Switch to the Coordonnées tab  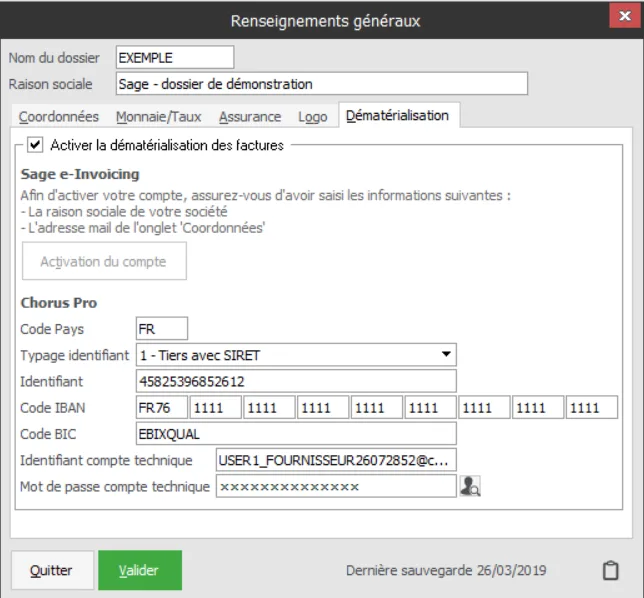pyautogui.click(x=59, y=117)
